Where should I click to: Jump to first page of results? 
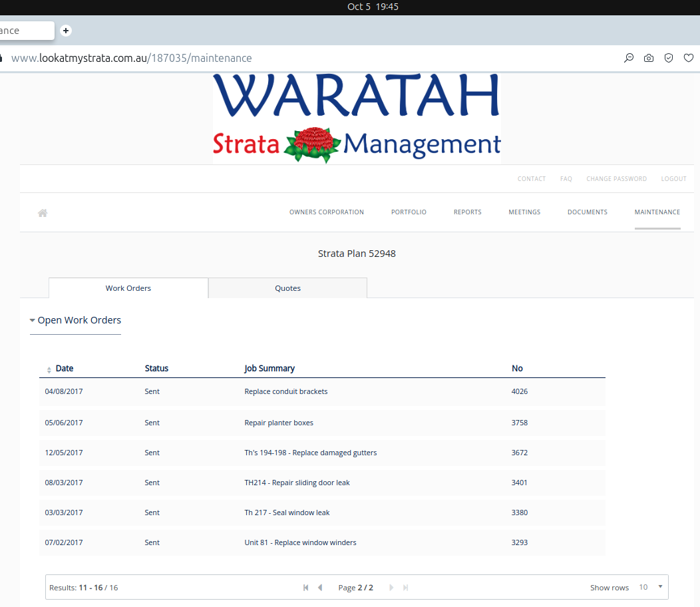tap(306, 587)
